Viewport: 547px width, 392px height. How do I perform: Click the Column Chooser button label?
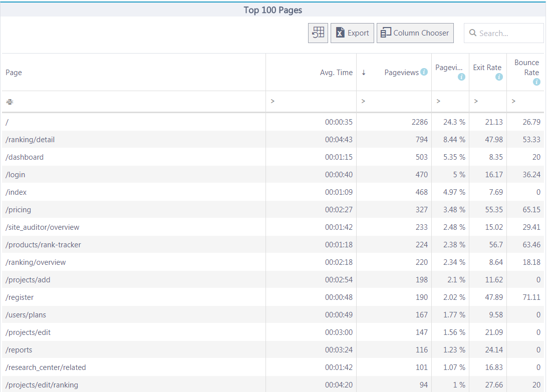[x=421, y=33]
